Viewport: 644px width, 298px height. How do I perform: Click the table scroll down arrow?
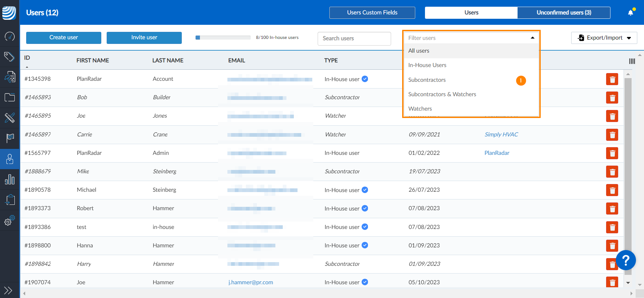(x=628, y=283)
